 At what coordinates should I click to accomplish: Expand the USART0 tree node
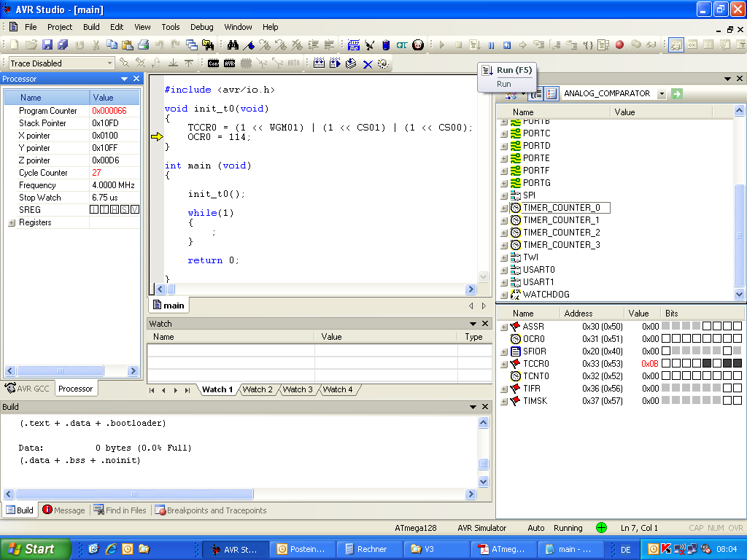click(x=504, y=270)
